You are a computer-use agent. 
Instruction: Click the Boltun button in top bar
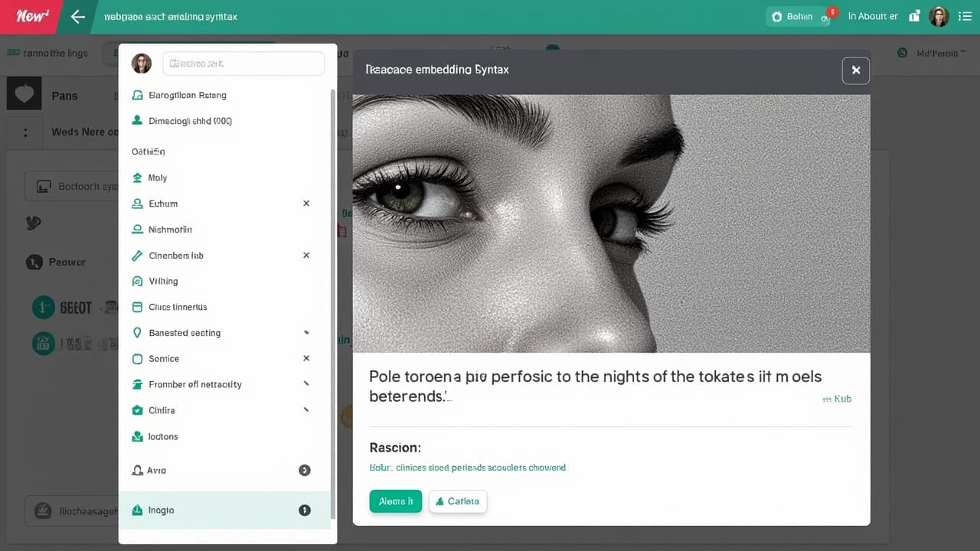[x=798, y=16]
